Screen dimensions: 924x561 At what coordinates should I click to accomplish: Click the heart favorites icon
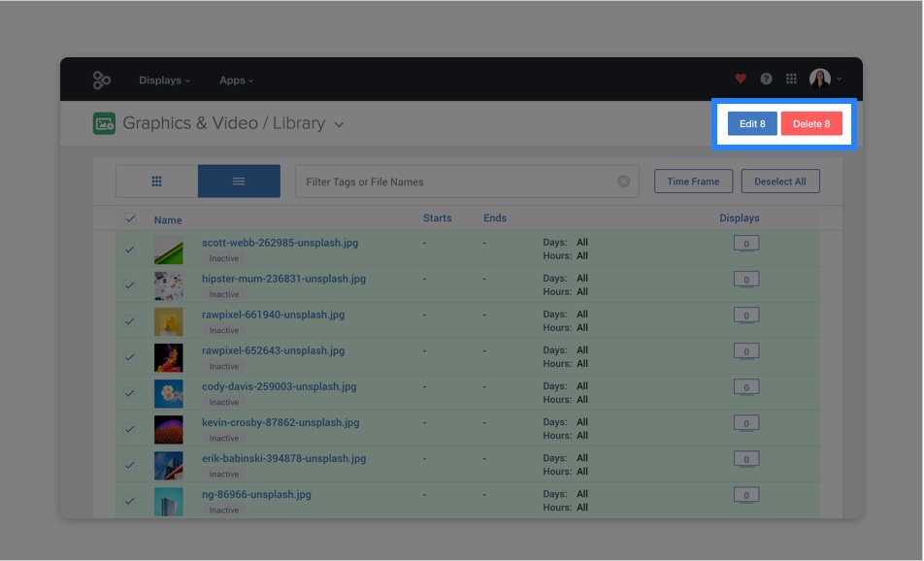739,80
